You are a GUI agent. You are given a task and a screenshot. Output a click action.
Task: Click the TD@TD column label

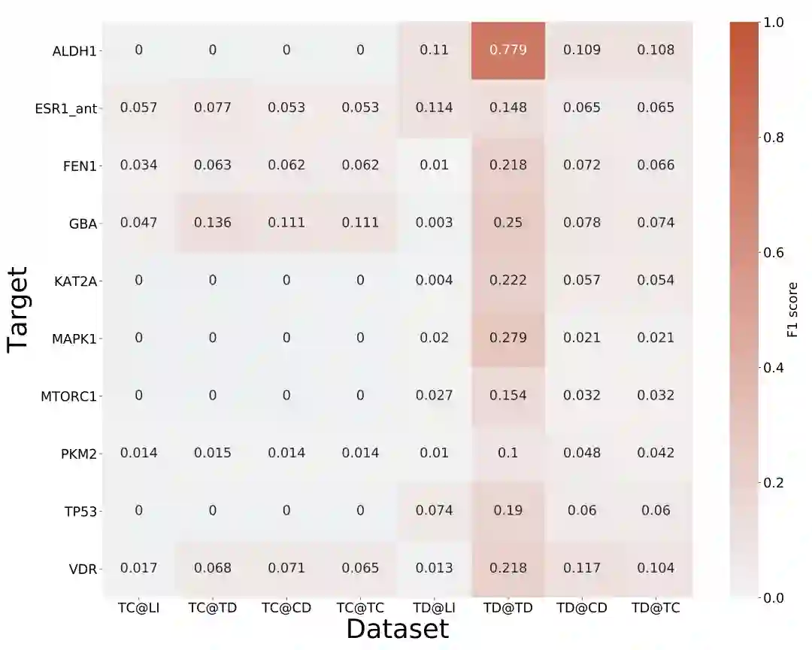pyautogui.click(x=507, y=608)
